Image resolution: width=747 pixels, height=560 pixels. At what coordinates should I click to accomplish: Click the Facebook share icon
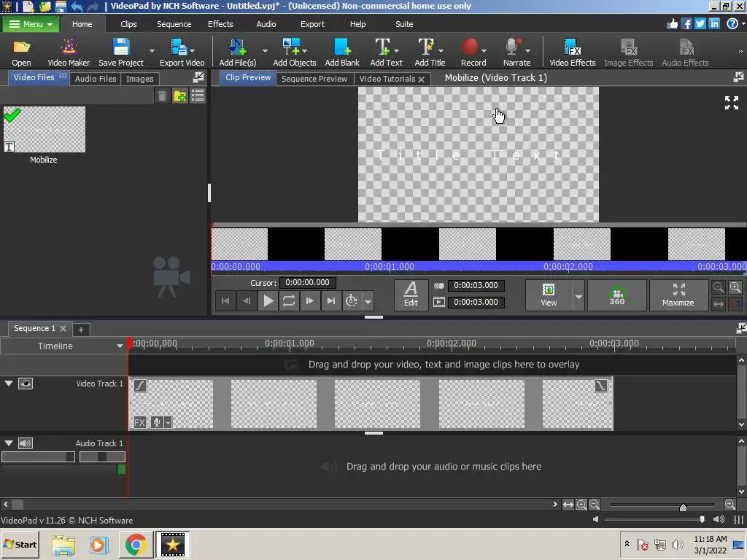(x=686, y=23)
